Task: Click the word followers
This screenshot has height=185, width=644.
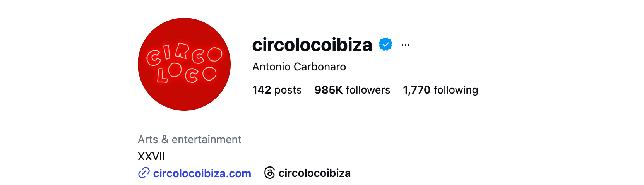Action: [368, 90]
